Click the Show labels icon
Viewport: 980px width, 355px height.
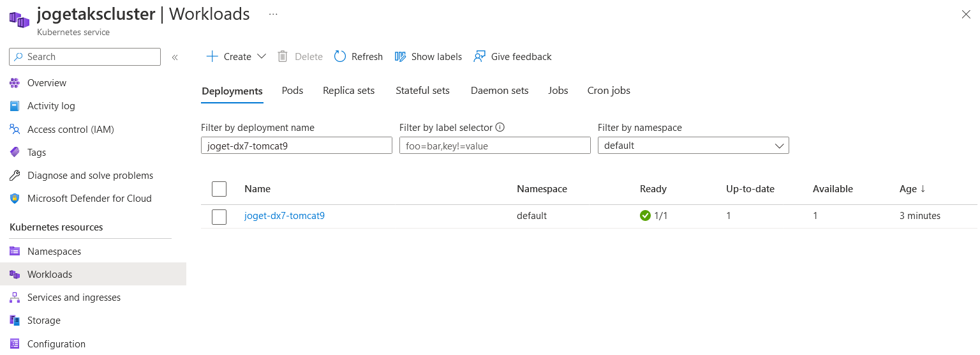(401, 57)
